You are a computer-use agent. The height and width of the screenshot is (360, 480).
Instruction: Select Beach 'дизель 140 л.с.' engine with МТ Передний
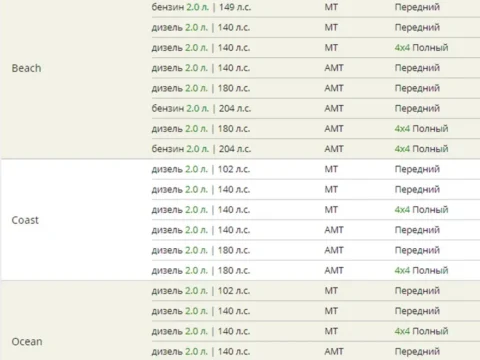click(201, 27)
